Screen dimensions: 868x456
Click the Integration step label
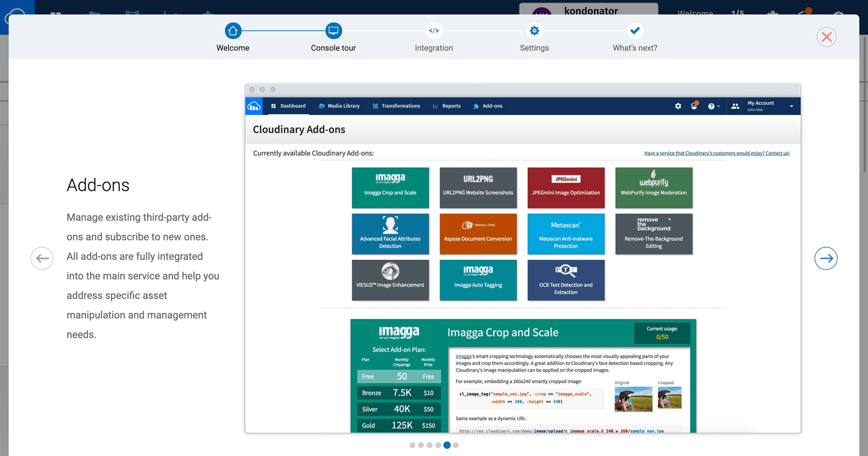(x=434, y=48)
